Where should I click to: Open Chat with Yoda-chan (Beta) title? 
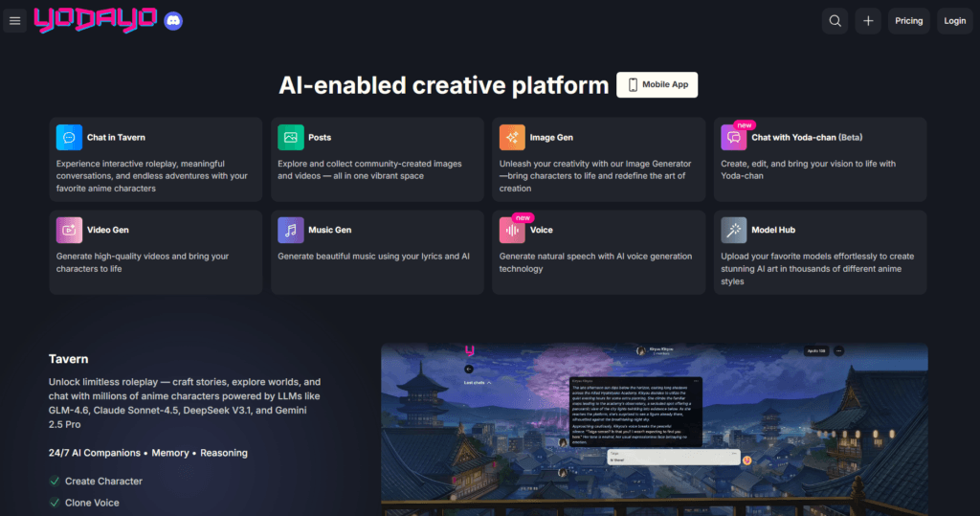tap(806, 138)
